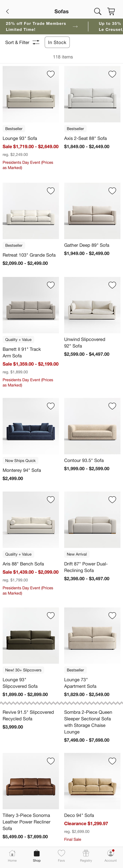View the Retreat 103" Grande Sofa image
The width and height of the screenshot is (123, 868).
(31, 211)
